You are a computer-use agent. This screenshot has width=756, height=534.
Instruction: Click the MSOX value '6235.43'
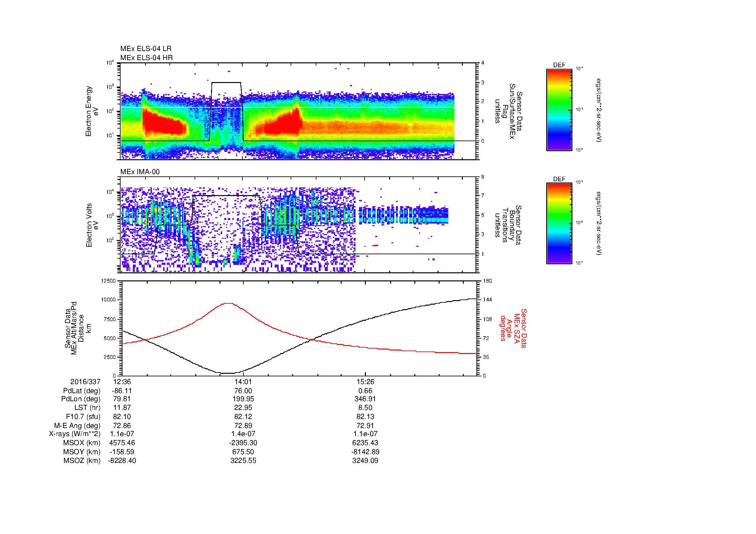(x=365, y=443)
